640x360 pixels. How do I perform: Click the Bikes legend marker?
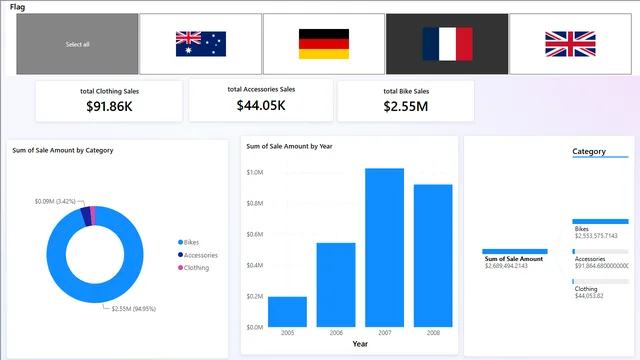point(180,242)
